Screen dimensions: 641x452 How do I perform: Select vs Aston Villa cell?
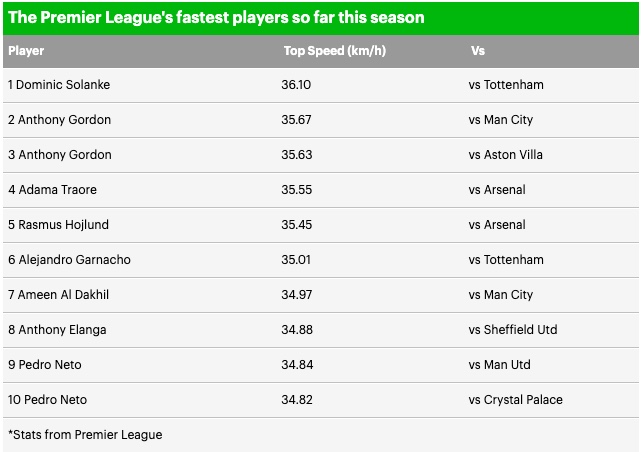click(x=506, y=155)
